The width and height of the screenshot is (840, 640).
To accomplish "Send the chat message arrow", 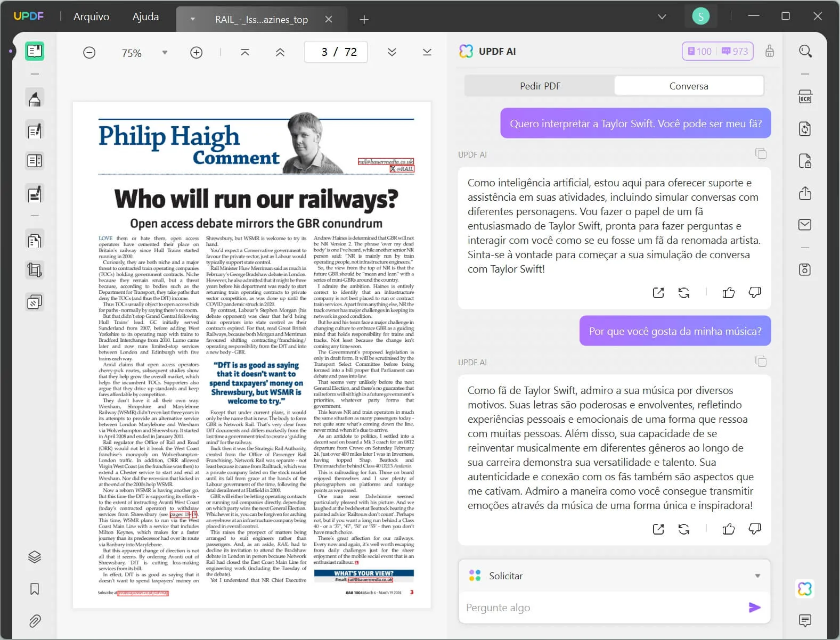I will pos(755,608).
